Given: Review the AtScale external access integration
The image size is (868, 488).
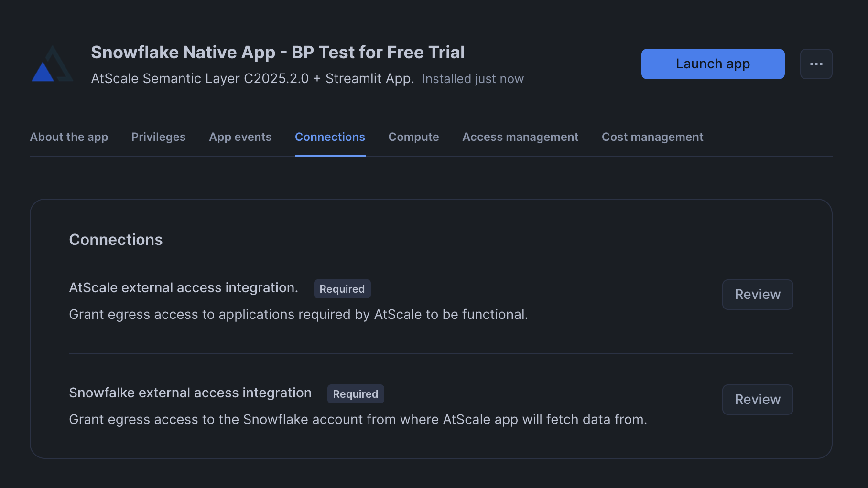Looking at the screenshot, I should click(758, 295).
